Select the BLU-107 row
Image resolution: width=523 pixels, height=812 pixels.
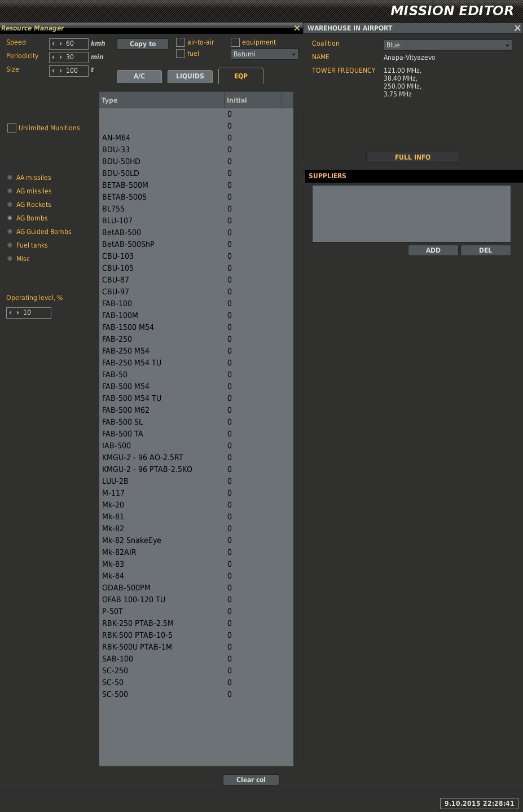tap(196, 220)
